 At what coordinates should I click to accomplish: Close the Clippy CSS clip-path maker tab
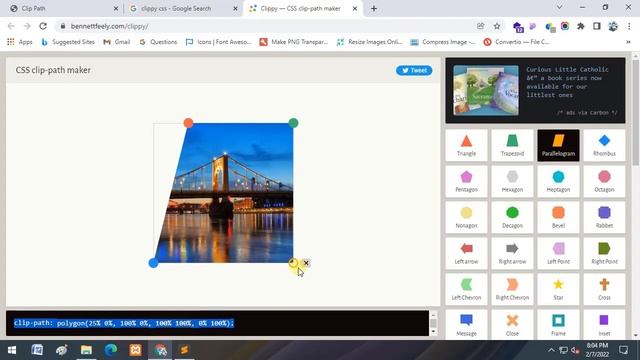[355, 8]
